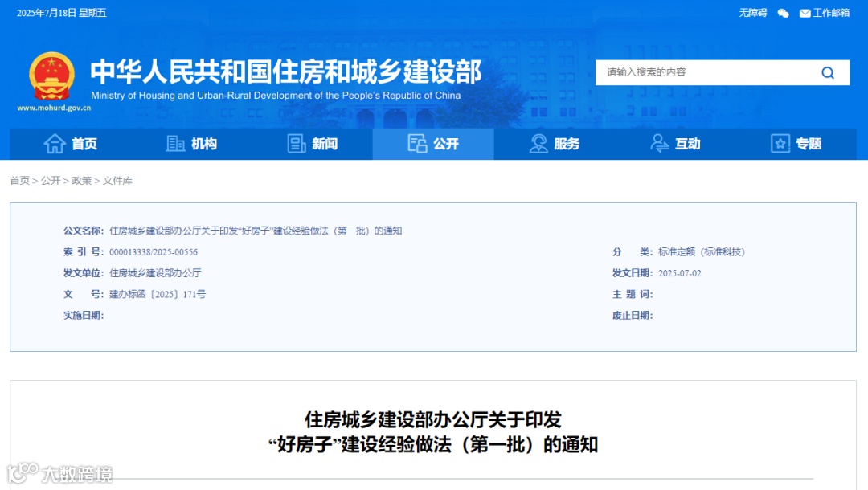The height and width of the screenshot is (490, 868).
Task: Click 公开 in the breadcrumb
Action: coord(51,181)
